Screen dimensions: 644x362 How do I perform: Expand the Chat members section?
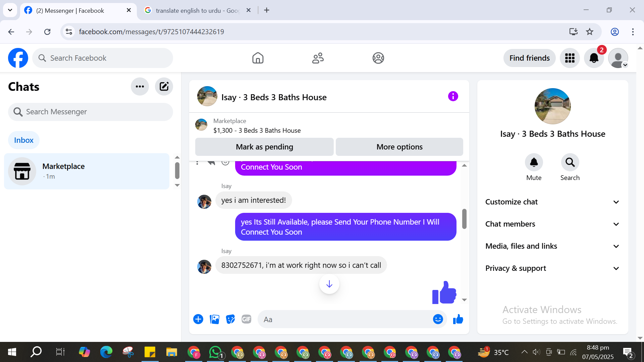[552, 224]
